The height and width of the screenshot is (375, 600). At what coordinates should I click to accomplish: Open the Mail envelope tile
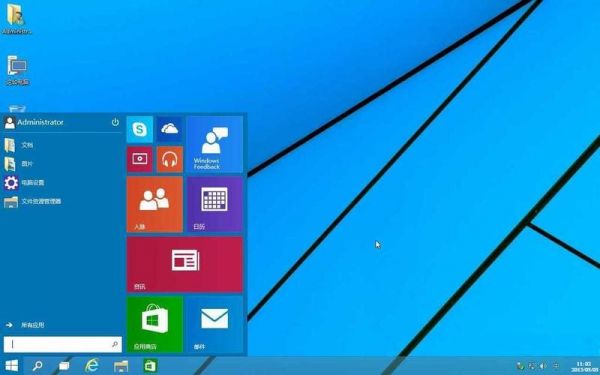[215, 324]
